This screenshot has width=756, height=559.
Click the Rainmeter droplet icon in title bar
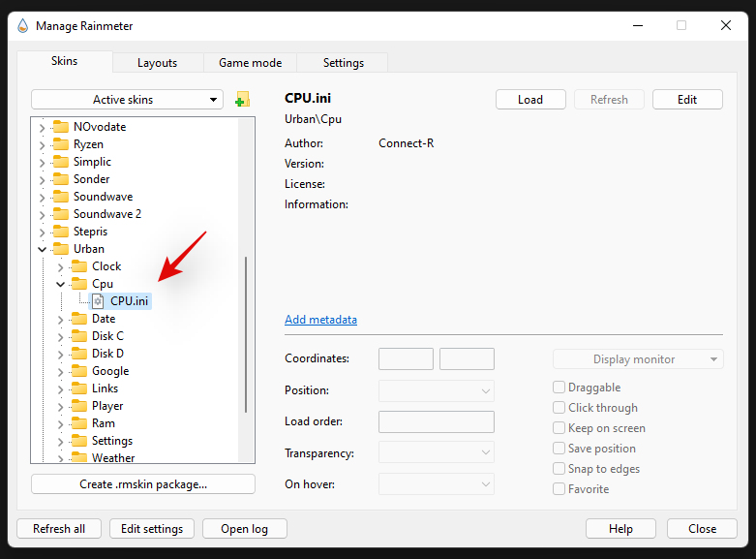[x=22, y=25]
